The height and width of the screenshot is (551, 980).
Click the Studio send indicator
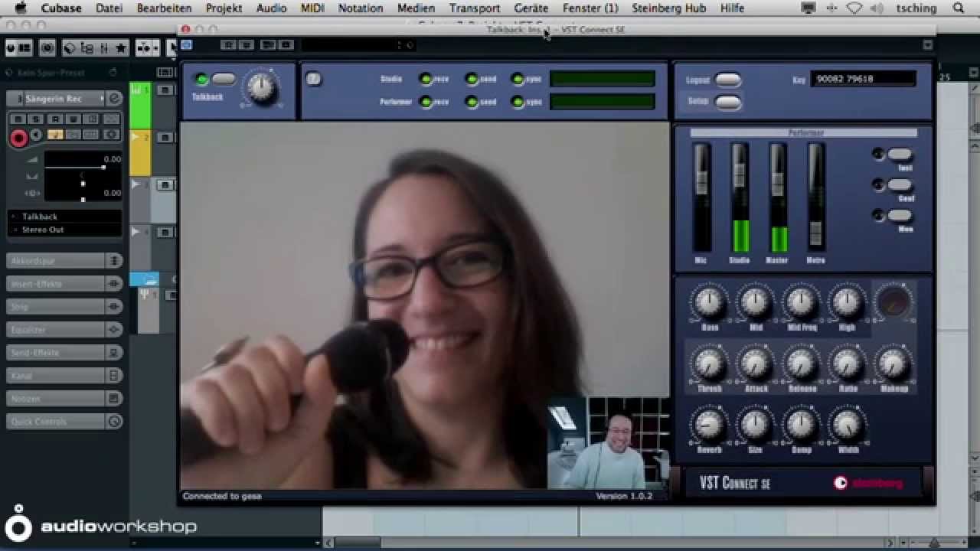[x=472, y=79]
